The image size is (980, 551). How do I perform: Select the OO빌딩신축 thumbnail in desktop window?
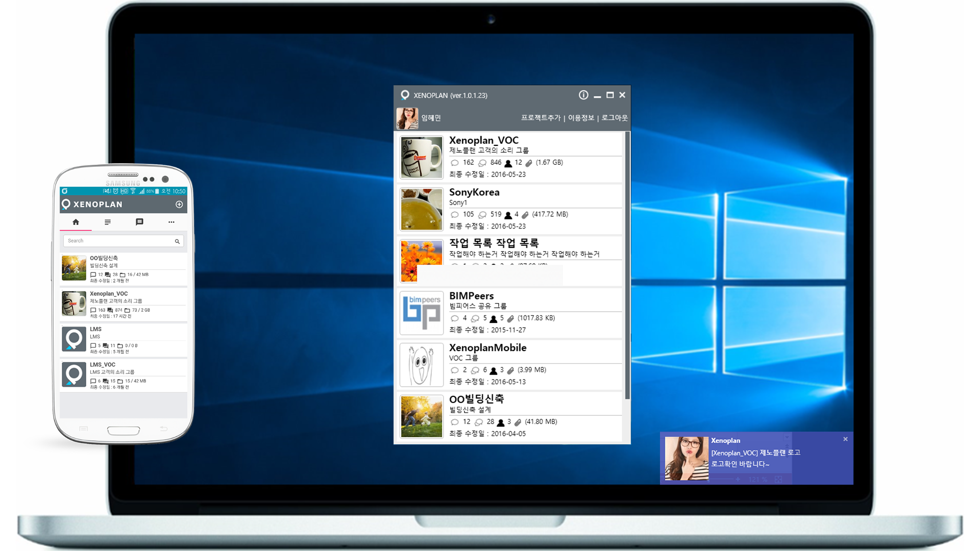tap(422, 417)
